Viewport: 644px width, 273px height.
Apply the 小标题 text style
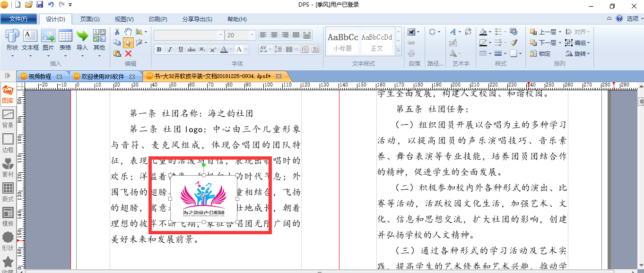343,41
